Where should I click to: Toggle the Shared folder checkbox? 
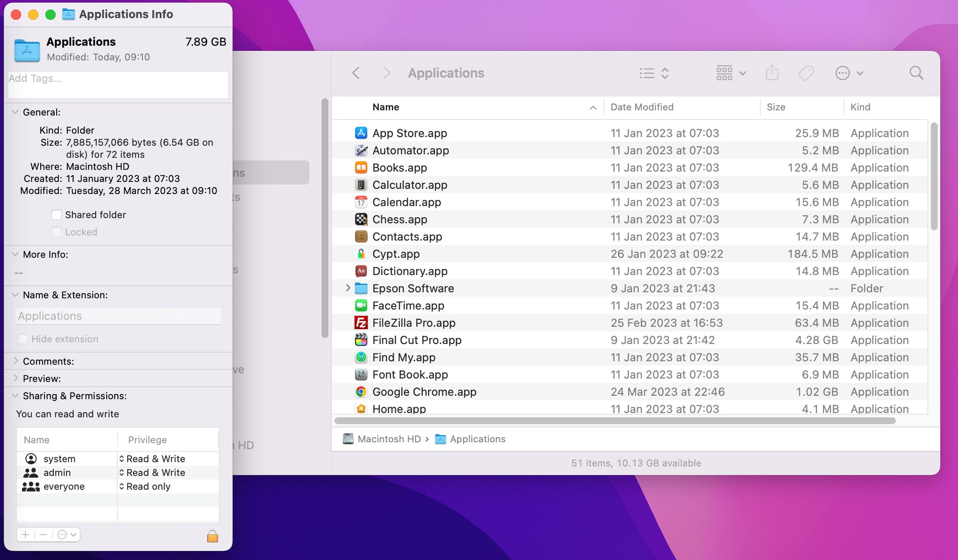click(x=56, y=215)
